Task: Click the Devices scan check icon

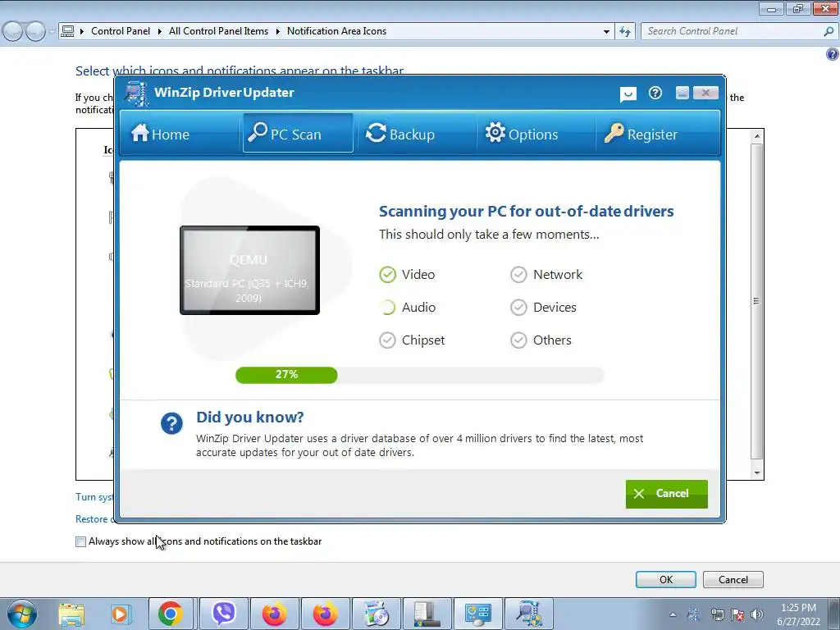Action: [x=518, y=308]
